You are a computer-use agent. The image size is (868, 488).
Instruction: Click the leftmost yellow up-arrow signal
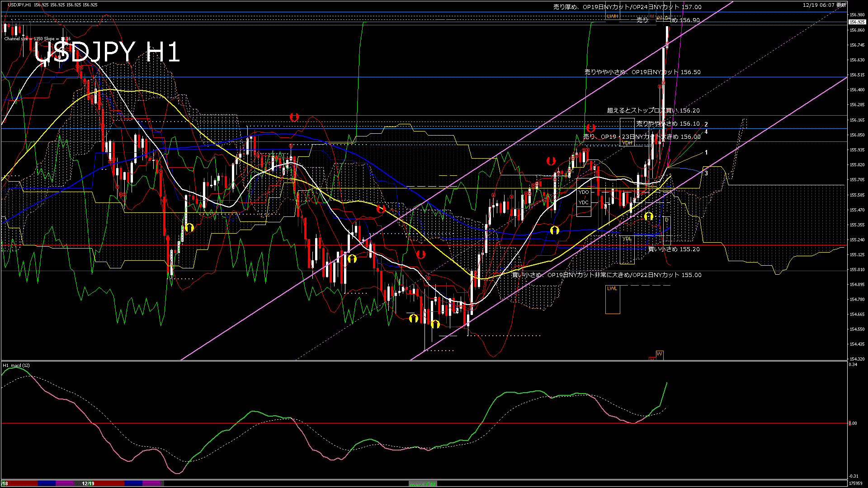[x=189, y=227]
